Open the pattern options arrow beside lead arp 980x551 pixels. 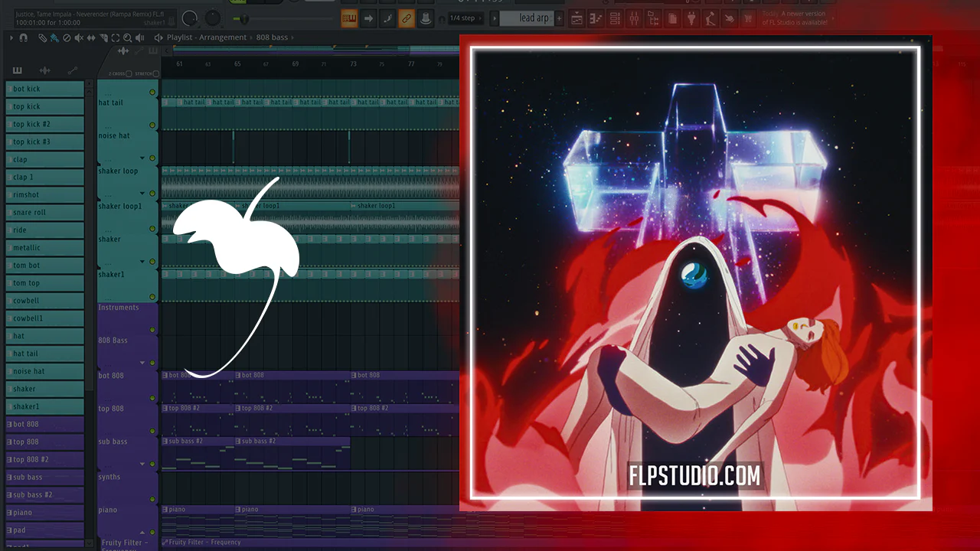[x=494, y=18]
